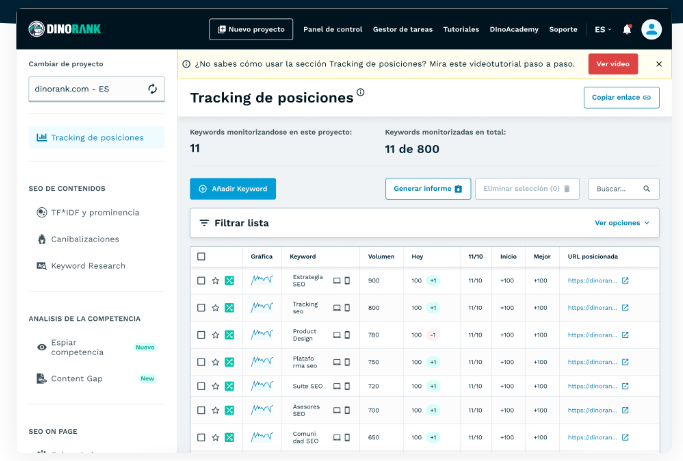The width and height of the screenshot is (683, 461).
Task: Click Nuevo proyecto button
Action: click(x=251, y=29)
